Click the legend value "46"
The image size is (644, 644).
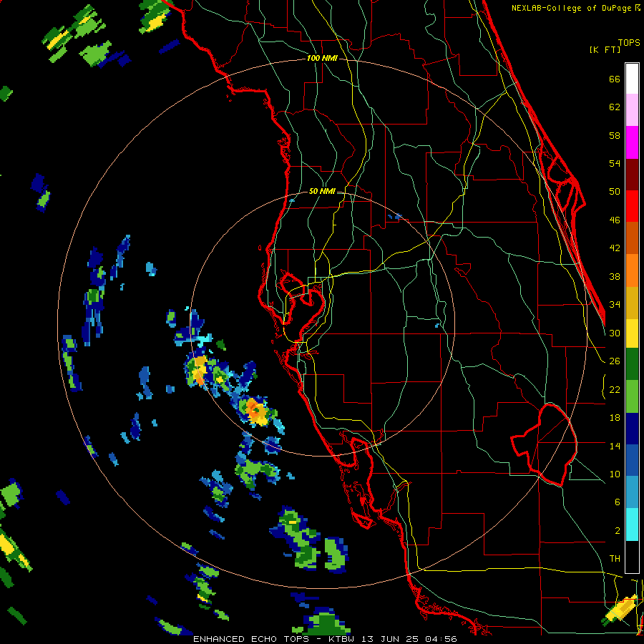click(x=615, y=220)
